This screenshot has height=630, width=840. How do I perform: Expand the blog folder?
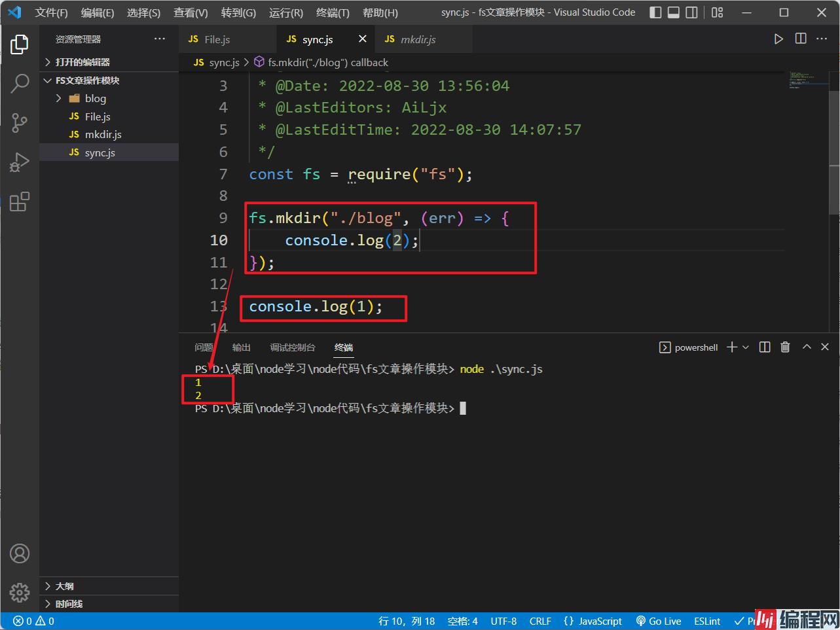tap(109, 98)
